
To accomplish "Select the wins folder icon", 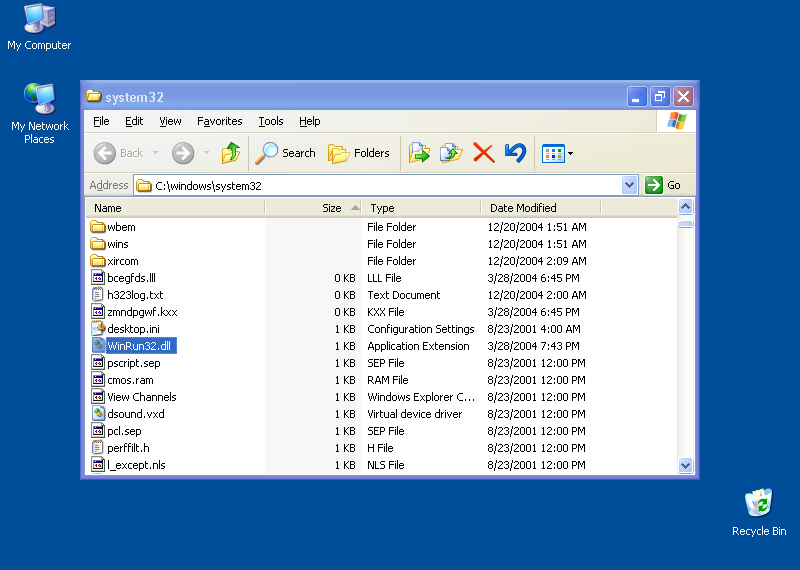I will click(x=97, y=243).
